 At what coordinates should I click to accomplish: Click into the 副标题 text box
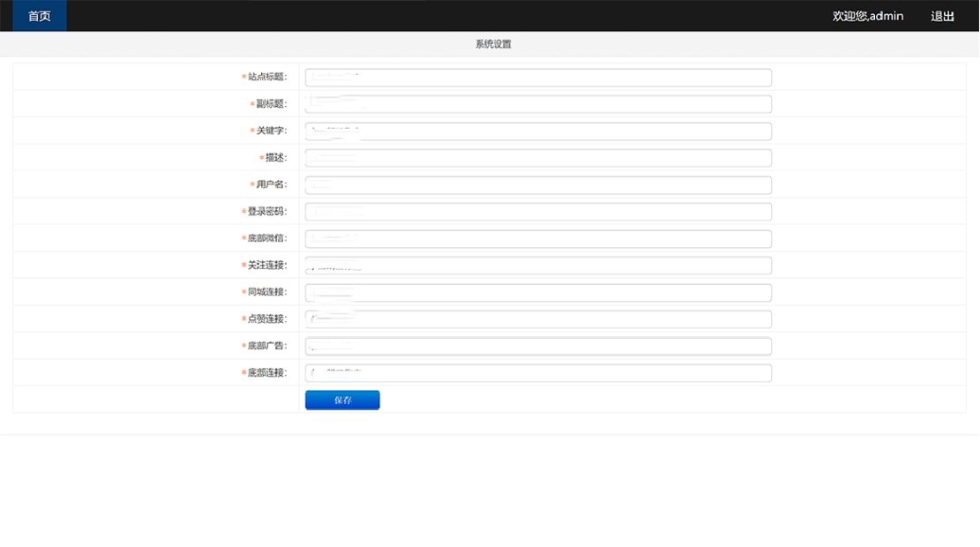[x=538, y=104]
